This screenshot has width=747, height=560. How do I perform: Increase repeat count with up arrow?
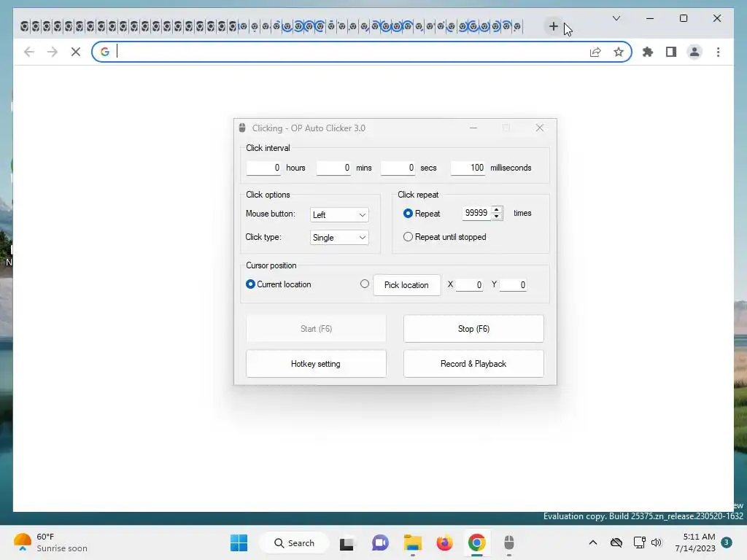[x=496, y=209]
